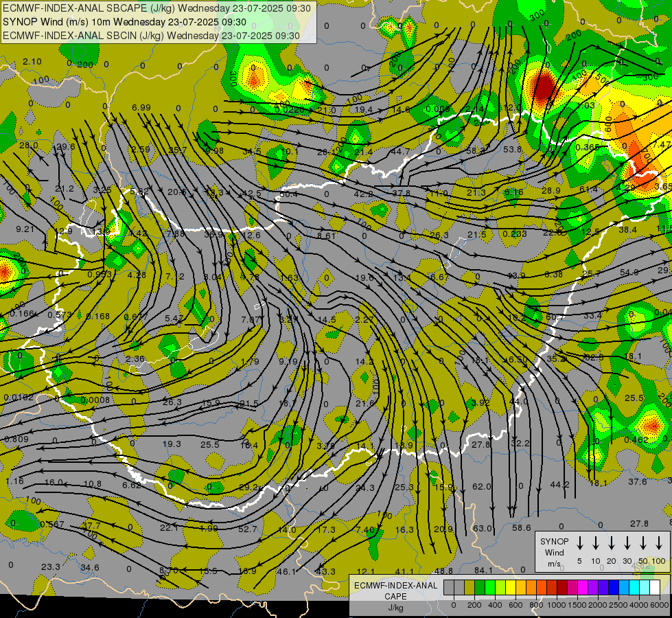Click the map value 52.7
The image size is (672, 618).
[x=247, y=529]
